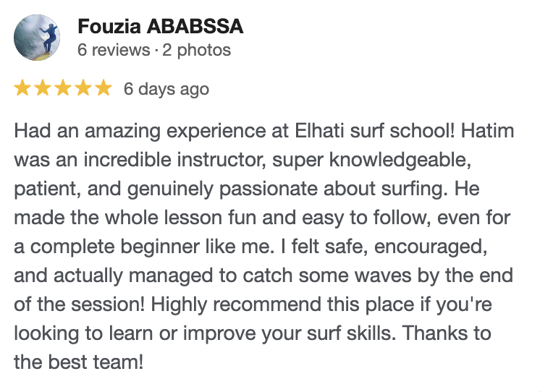
Task: Select the fifth and last rating star
Action: pos(104,88)
